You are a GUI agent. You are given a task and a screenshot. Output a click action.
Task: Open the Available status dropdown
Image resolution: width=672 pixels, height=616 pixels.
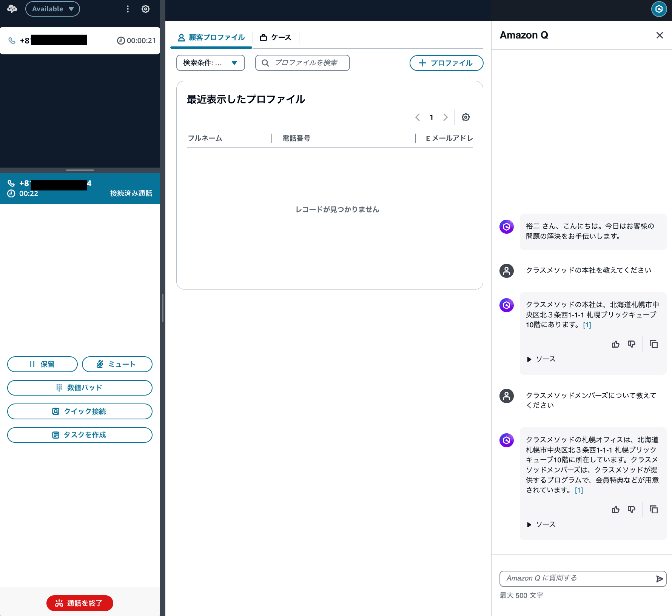[52, 9]
